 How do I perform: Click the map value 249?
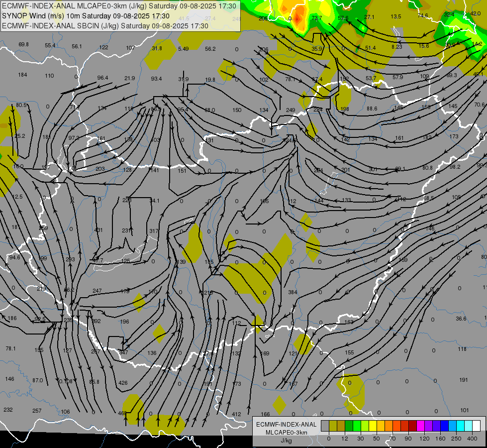pos(291,110)
